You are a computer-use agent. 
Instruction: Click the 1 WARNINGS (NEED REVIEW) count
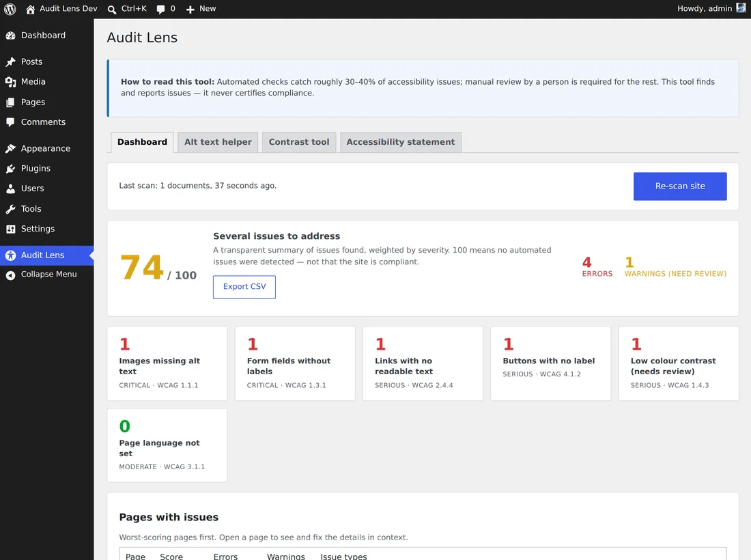pos(675,267)
